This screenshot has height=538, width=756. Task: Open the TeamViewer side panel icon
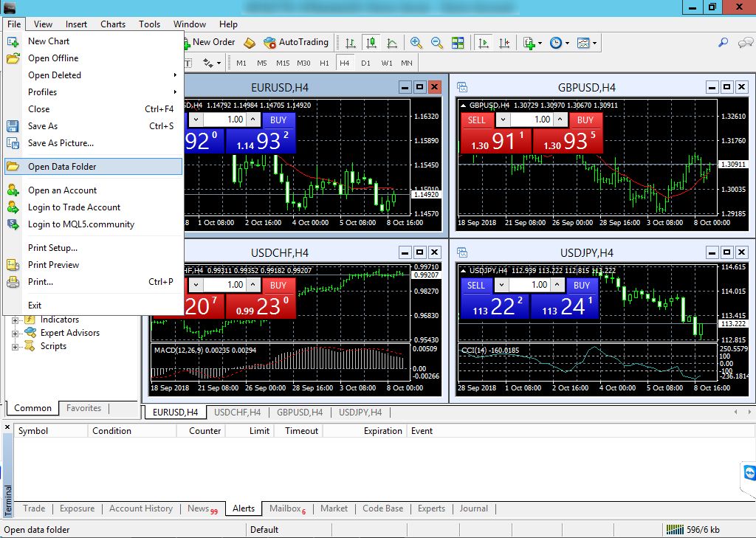(749, 472)
